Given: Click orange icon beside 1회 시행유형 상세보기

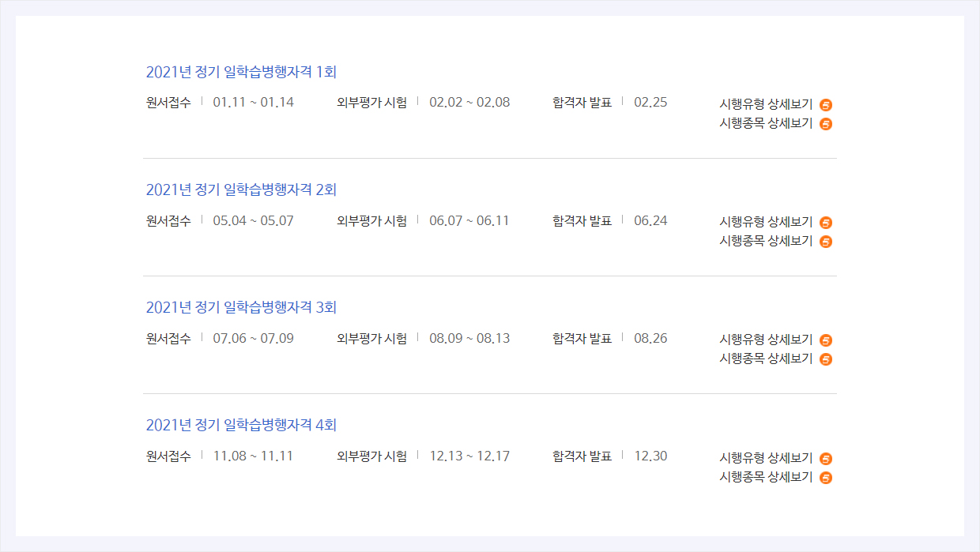Looking at the screenshot, I should coord(826,104).
